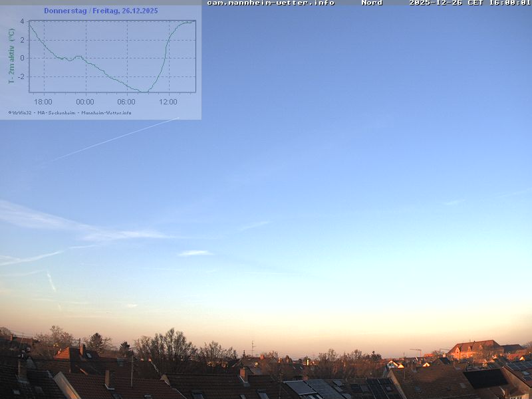This screenshot has width=532, height=399.
Task: Click the Donnerstag / Freitag graph title
Action: pos(101,11)
